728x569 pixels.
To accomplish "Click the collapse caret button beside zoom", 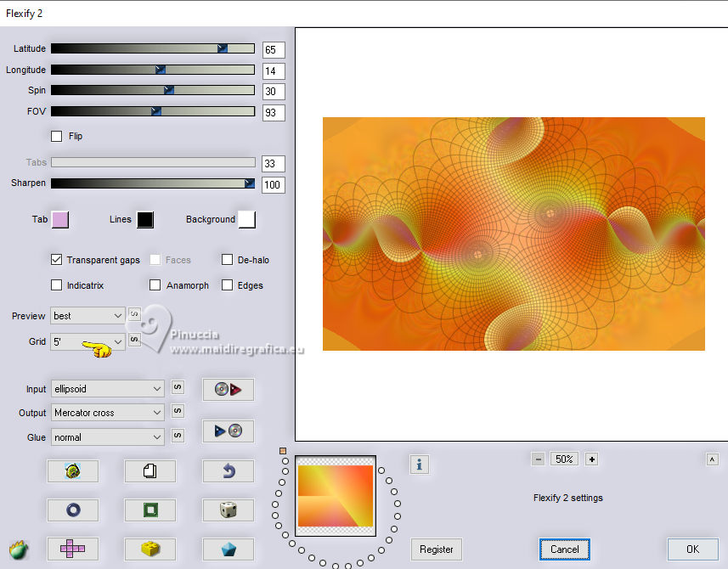I will (712, 459).
